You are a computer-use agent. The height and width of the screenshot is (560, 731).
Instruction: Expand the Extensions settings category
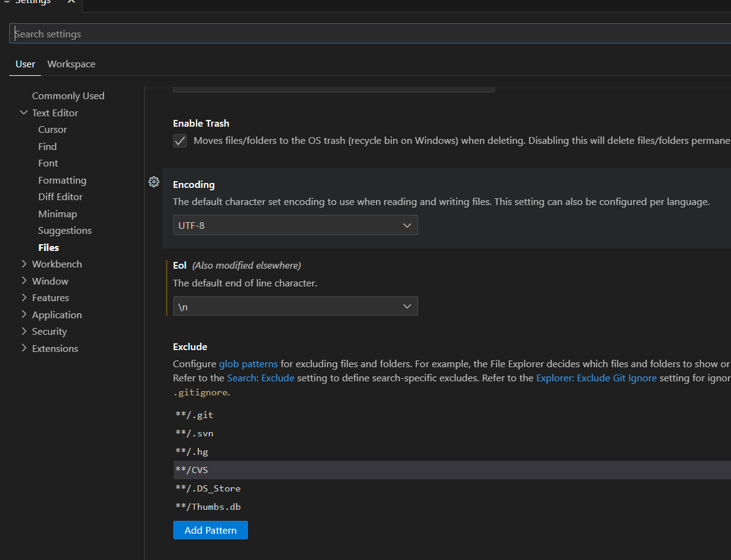(x=24, y=348)
